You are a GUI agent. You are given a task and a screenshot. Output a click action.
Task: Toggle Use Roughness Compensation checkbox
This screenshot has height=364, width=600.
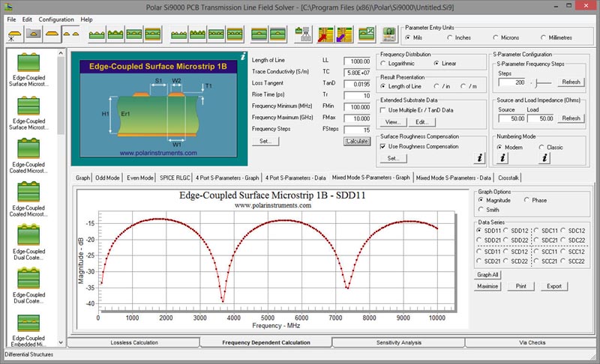coord(419,146)
